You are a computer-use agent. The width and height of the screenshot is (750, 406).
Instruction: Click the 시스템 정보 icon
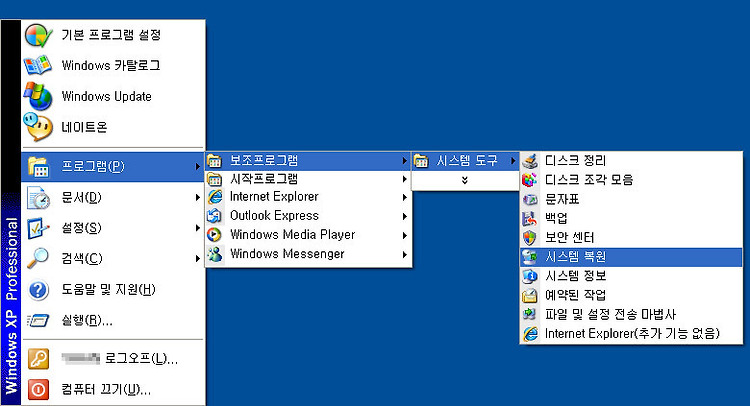[530, 276]
